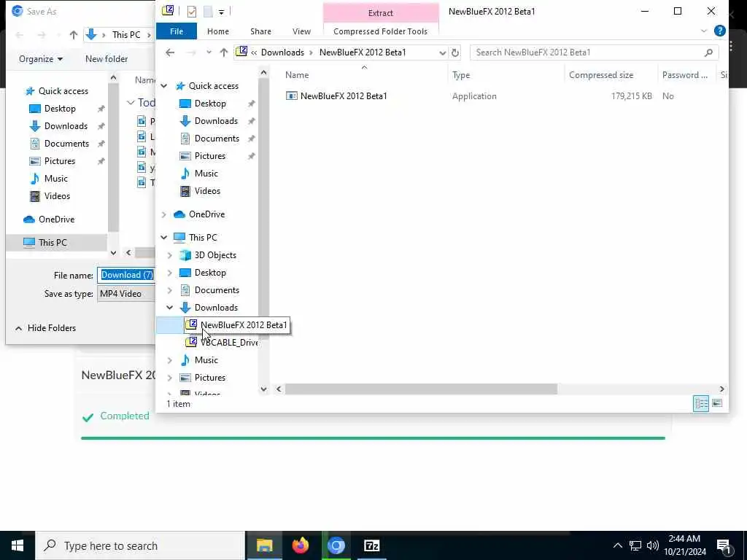
Task: Open Organize menu in Save As dialog
Action: [x=41, y=59]
